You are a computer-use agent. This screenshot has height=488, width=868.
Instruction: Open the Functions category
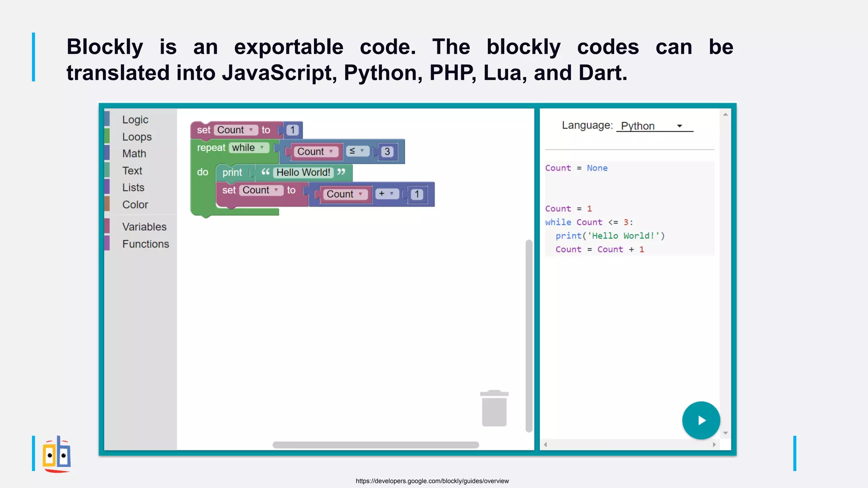point(145,244)
